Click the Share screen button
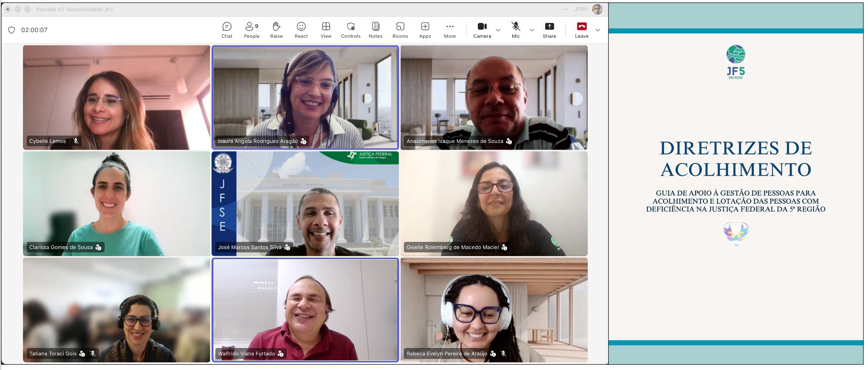 (x=550, y=30)
